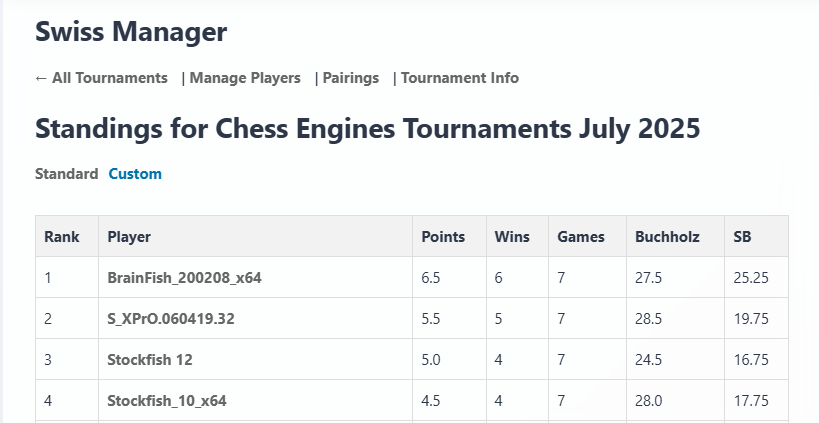
Task: Select player Stockfish 12
Action: [150, 359]
